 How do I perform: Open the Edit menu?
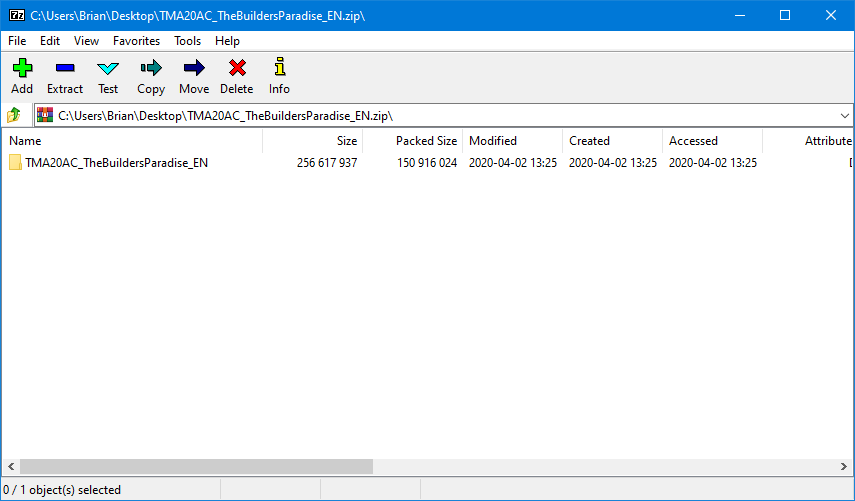pos(50,41)
